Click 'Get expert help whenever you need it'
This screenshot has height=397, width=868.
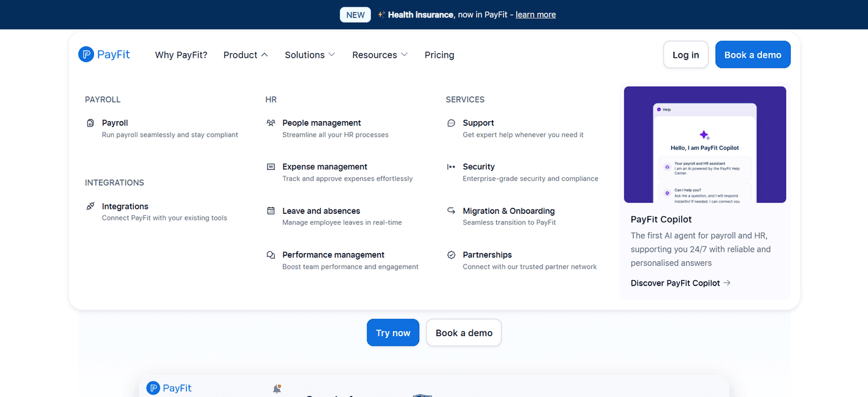point(523,135)
